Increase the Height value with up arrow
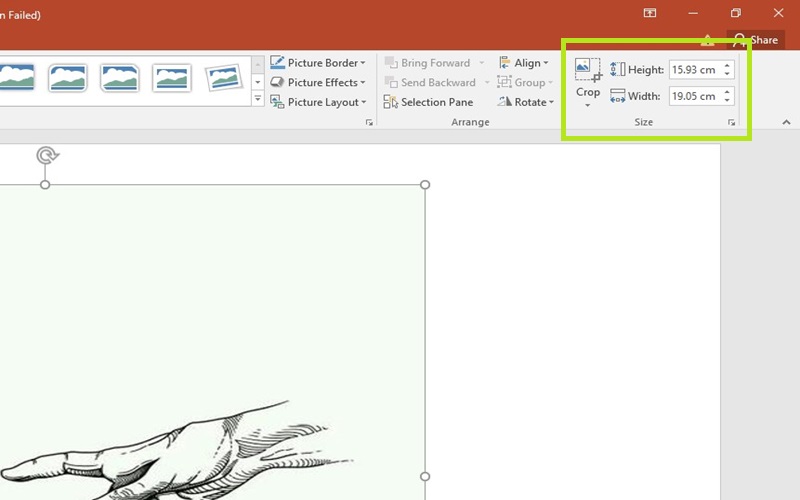 click(x=727, y=65)
